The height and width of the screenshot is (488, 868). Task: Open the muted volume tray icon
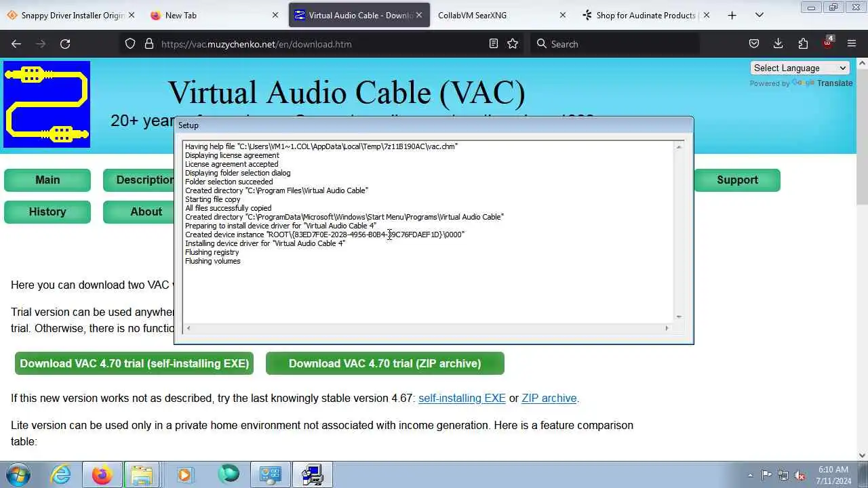800,475
